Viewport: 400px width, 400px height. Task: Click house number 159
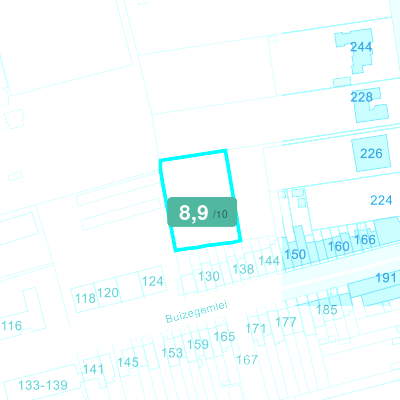click(198, 344)
